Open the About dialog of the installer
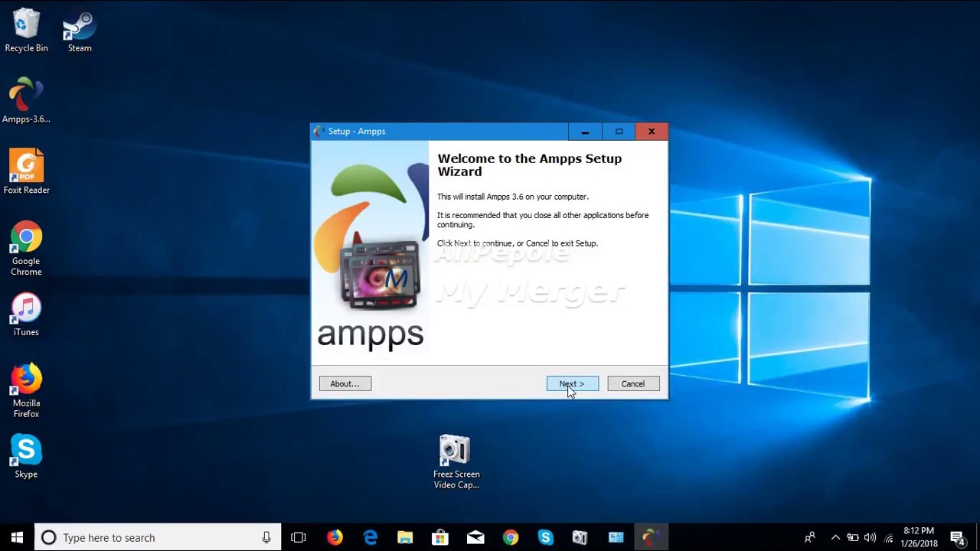This screenshot has width=980, height=551. coord(345,383)
